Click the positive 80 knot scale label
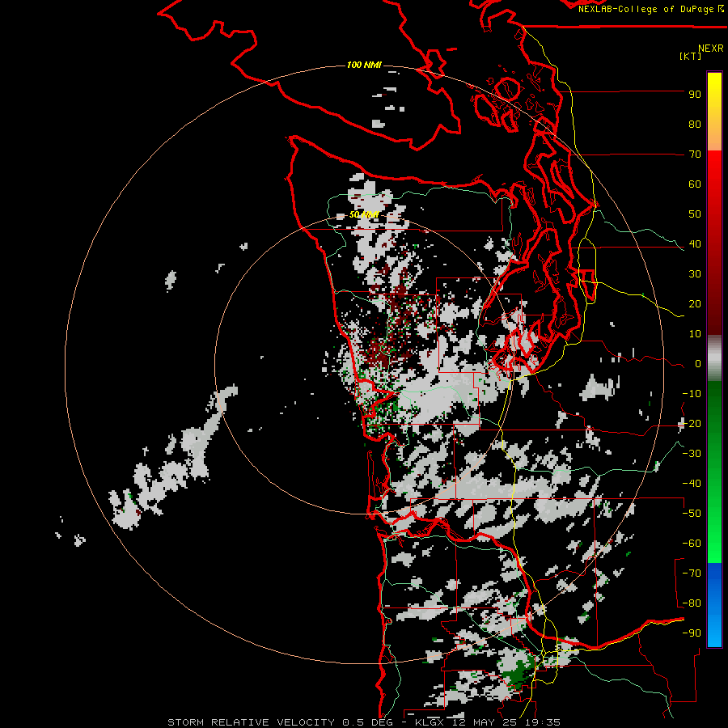 [695, 125]
